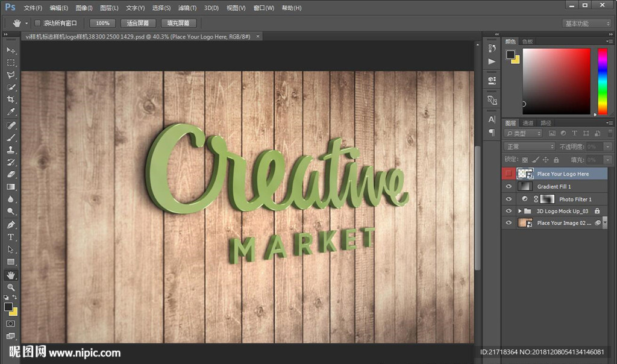Select the Brush tool
Viewport: 617px width, 364px height.
11,137
